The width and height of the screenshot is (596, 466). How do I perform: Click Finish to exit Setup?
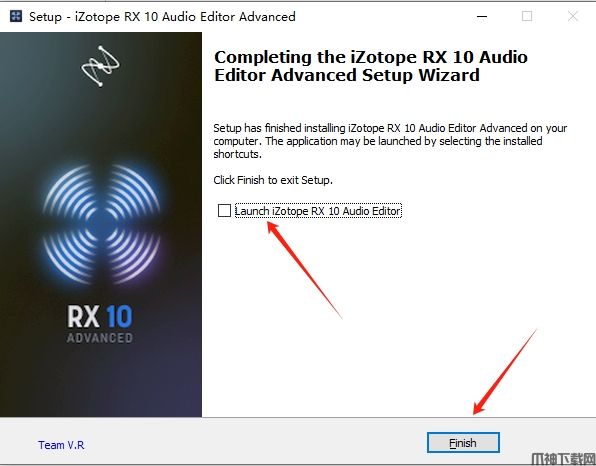tap(463, 443)
